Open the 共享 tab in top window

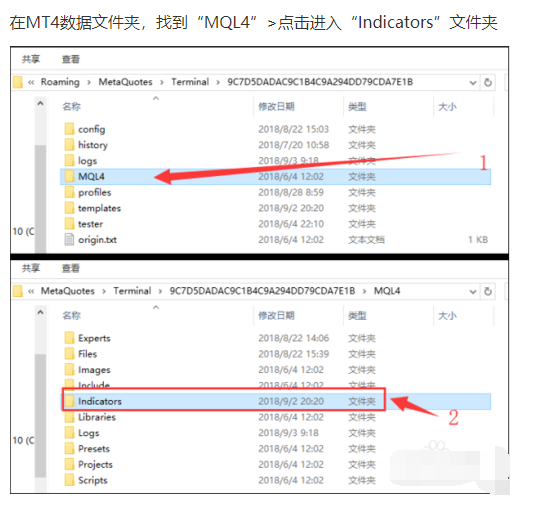[31, 59]
